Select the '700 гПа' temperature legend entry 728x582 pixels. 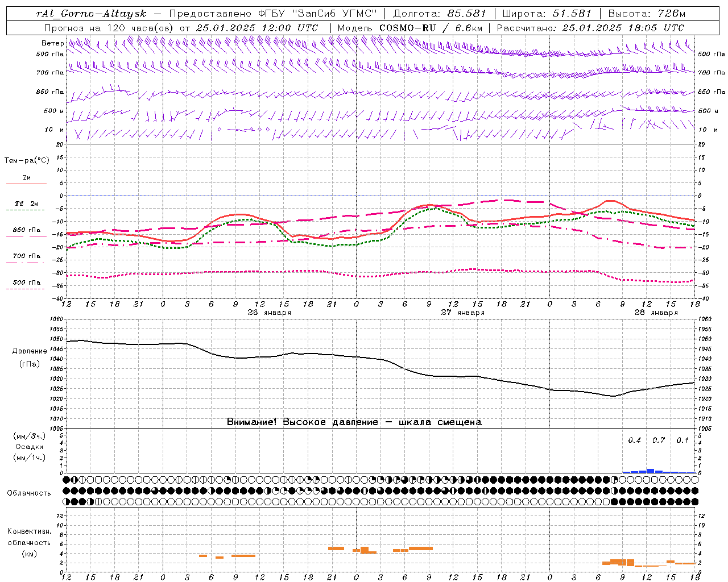tap(27, 256)
